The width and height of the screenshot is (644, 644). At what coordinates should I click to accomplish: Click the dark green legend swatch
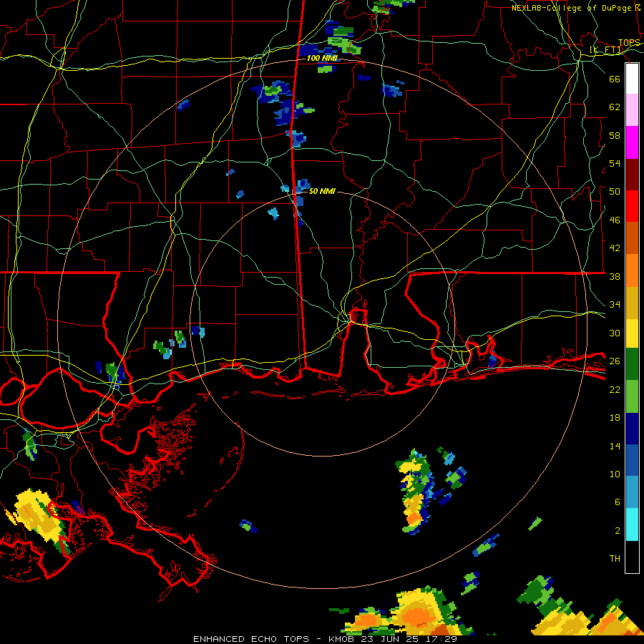point(632,364)
